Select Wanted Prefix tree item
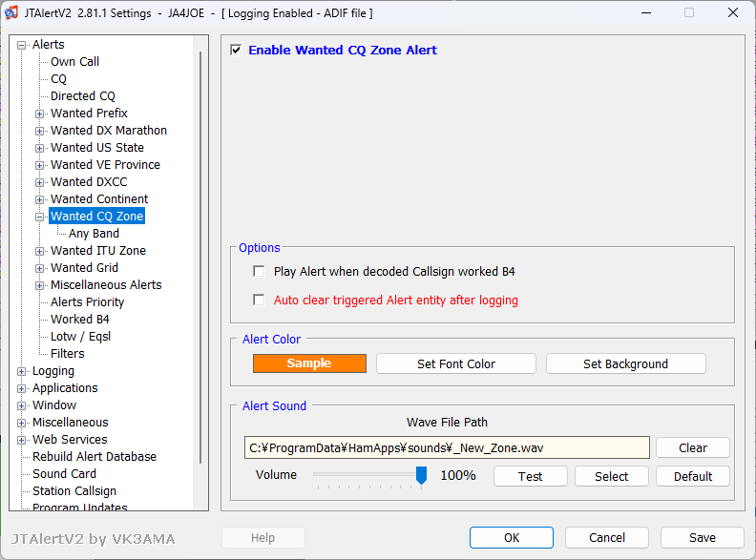The width and height of the screenshot is (756, 560). [89, 114]
